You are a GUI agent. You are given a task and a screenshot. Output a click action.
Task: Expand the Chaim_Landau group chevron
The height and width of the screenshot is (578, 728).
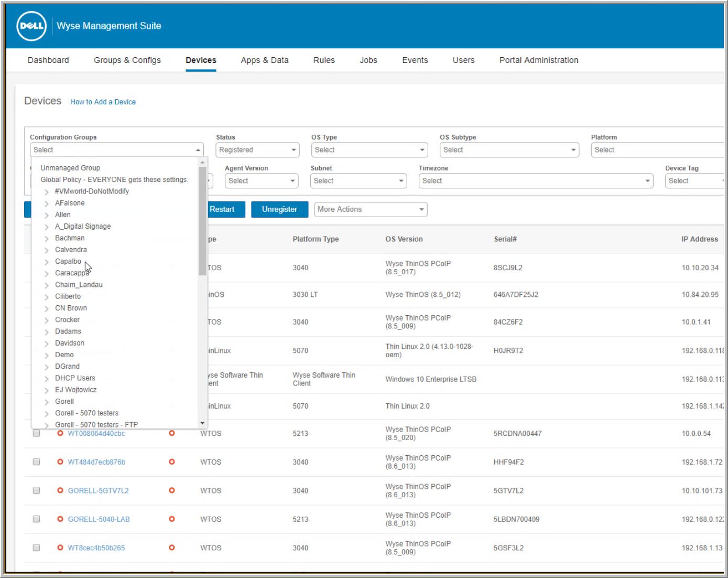click(47, 285)
